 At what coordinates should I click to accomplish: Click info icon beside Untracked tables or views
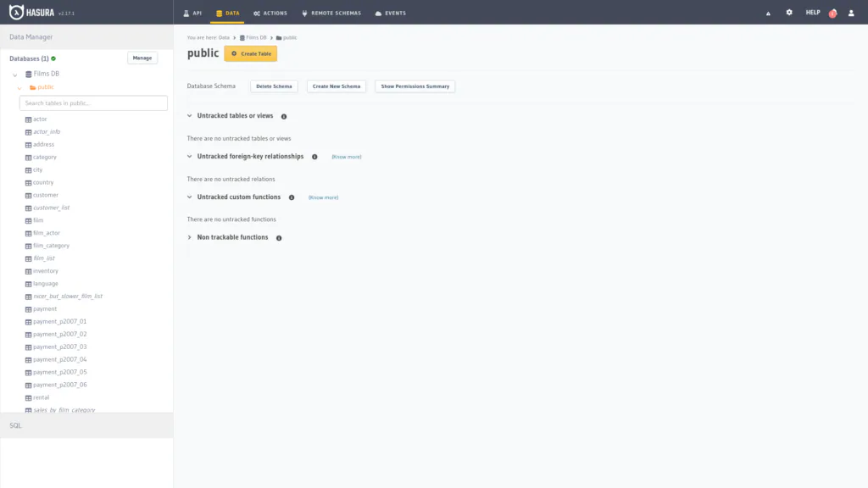284,116
